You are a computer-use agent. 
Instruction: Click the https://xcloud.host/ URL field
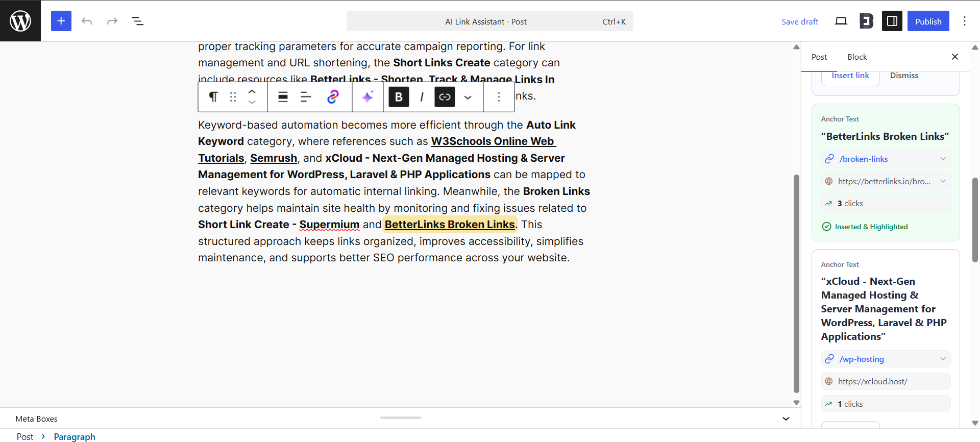[x=886, y=381]
